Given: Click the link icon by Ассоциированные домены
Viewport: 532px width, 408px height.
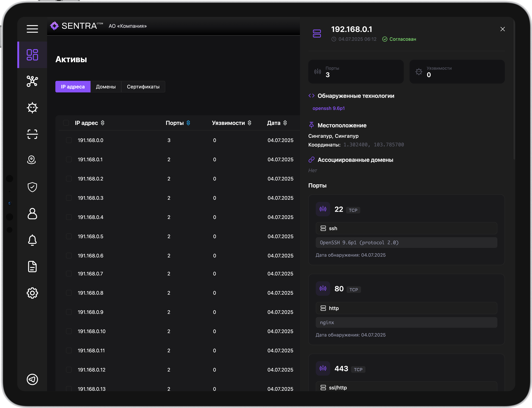Looking at the screenshot, I should [x=312, y=160].
